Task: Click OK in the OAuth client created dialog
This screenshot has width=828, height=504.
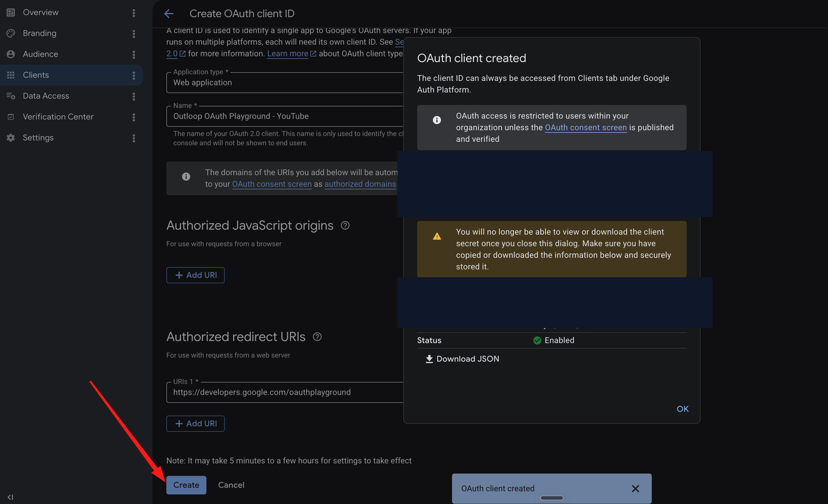Action: tap(683, 409)
